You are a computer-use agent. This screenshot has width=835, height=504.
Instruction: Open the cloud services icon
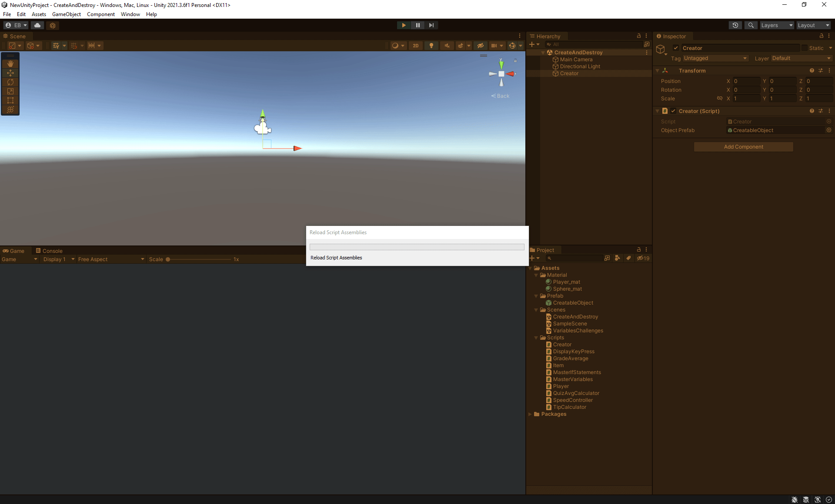(37, 25)
